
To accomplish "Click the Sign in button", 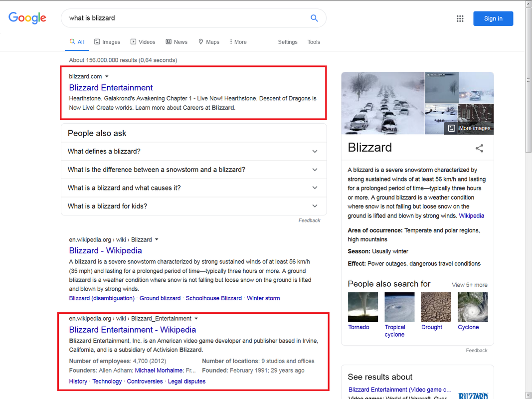I will pyautogui.click(x=493, y=18).
